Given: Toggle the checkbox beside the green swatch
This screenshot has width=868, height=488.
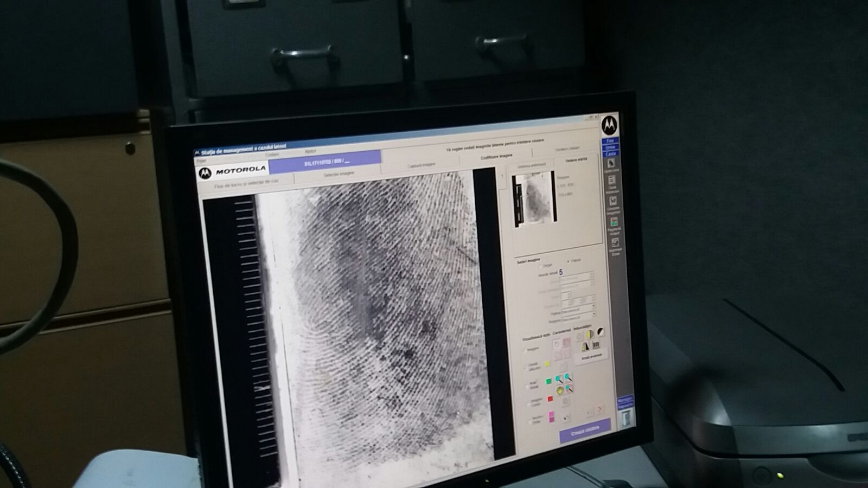Looking at the screenshot, I should [x=527, y=386].
